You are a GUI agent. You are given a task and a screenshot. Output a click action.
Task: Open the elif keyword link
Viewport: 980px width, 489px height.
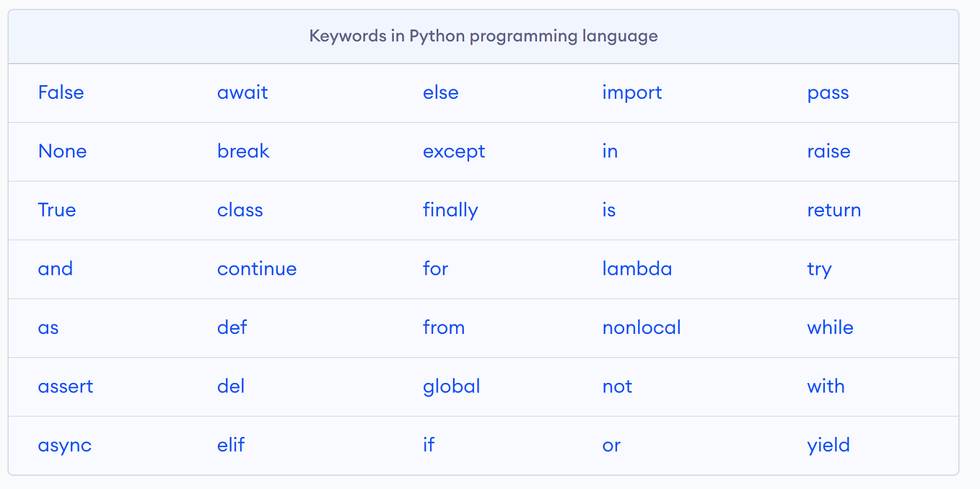[x=230, y=445]
